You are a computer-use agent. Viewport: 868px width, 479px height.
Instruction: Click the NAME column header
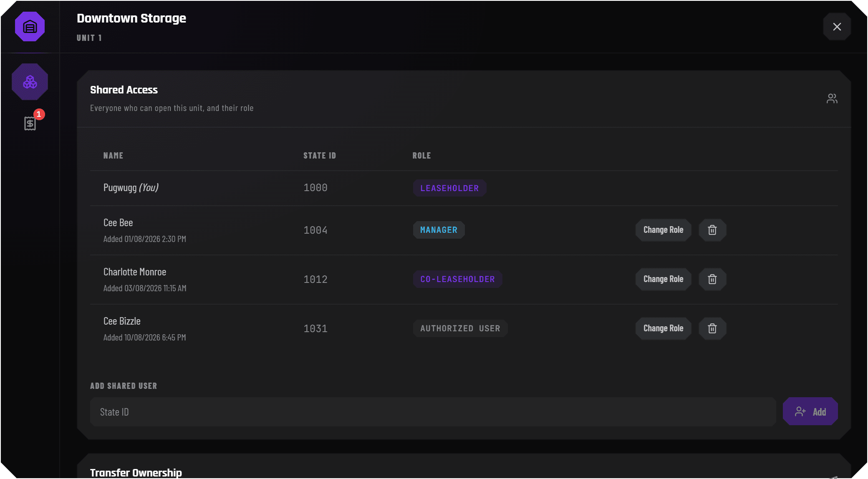pos(113,156)
